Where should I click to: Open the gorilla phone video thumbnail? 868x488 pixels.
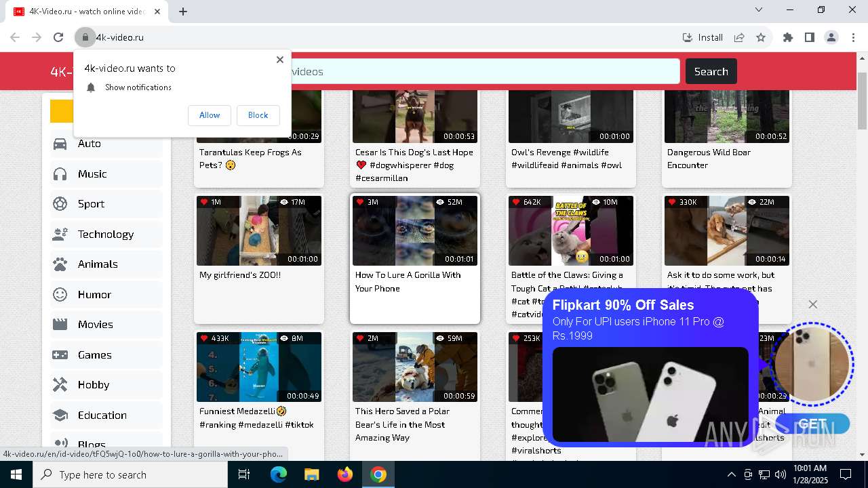(x=415, y=230)
